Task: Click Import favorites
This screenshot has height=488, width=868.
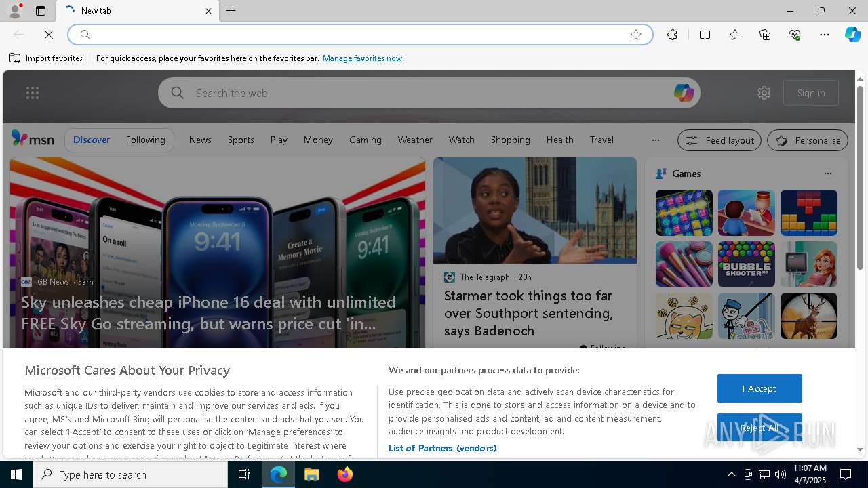Action: (x=46, y=58)
